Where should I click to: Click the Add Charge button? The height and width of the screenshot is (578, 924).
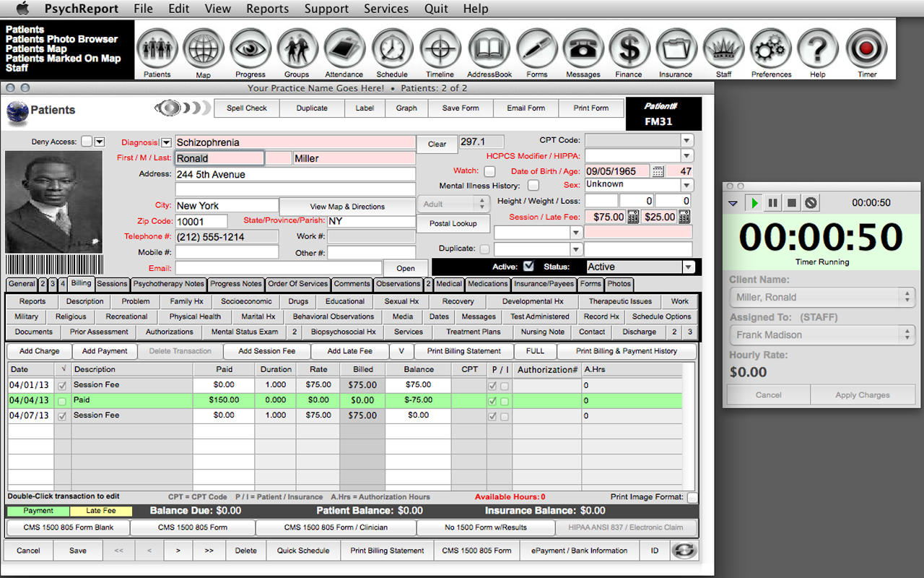[40, 351]
